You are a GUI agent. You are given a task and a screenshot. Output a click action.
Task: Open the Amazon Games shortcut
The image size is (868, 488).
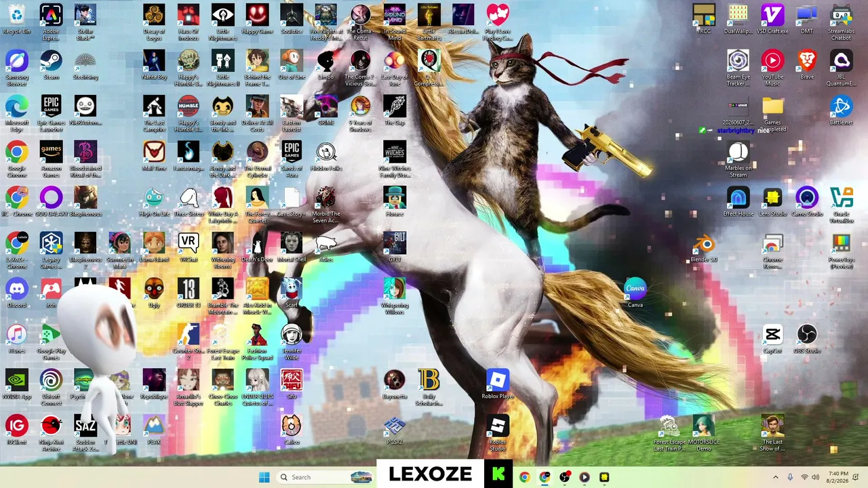pyautogui.click(x=51, y=159)
